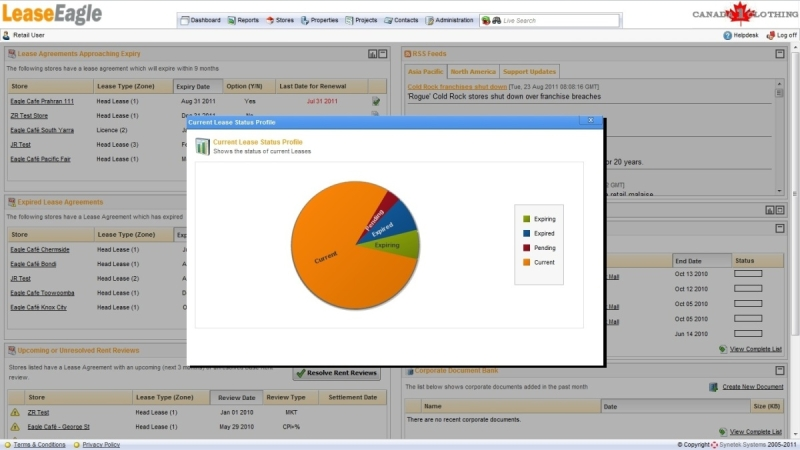Screen dimensions: 800x450
Task: Click the binoculars search icon
Action: (x=496, y=20)
